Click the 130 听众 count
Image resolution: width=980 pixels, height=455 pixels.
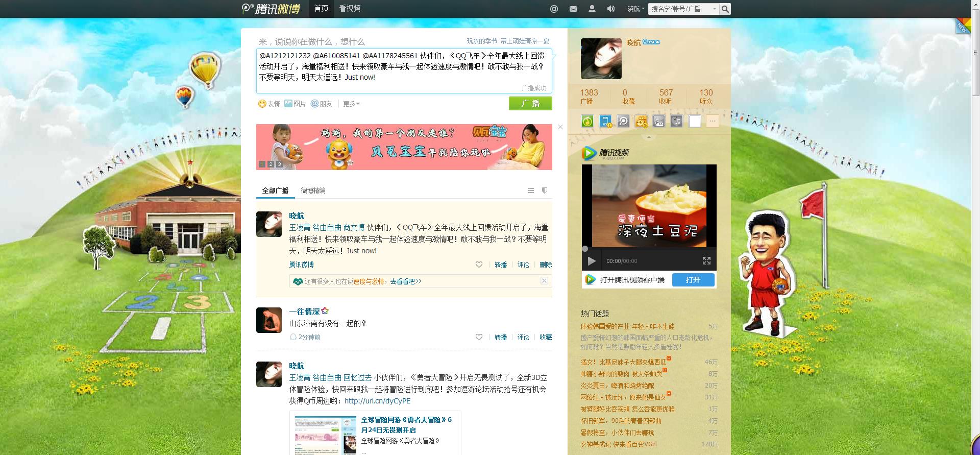point(706,96)
